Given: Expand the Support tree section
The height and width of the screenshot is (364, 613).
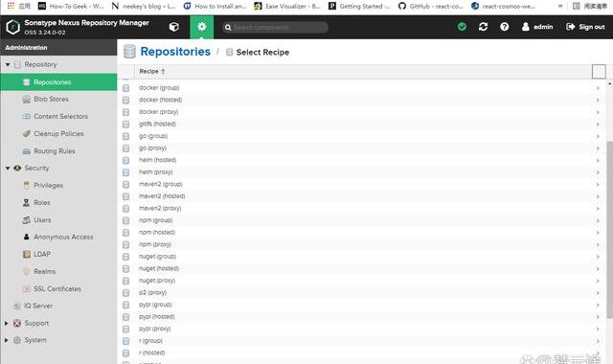Looking at the screenshot, I should click(7, 324).
